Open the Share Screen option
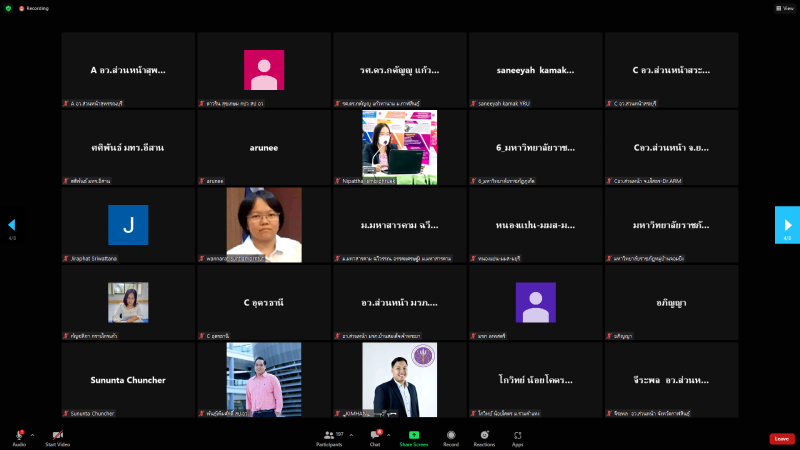Image resolution: width=800 pixels, height=450 pixels. [413, 437]
